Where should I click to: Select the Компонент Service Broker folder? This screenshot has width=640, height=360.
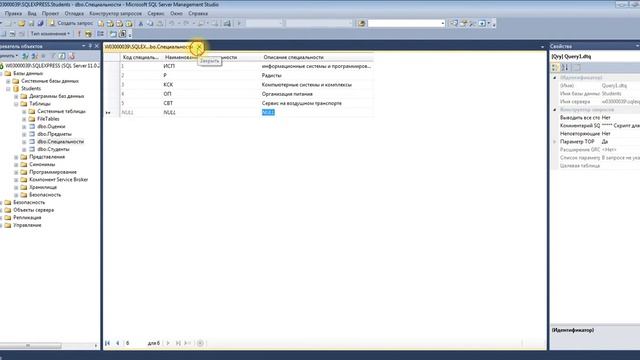58,180
